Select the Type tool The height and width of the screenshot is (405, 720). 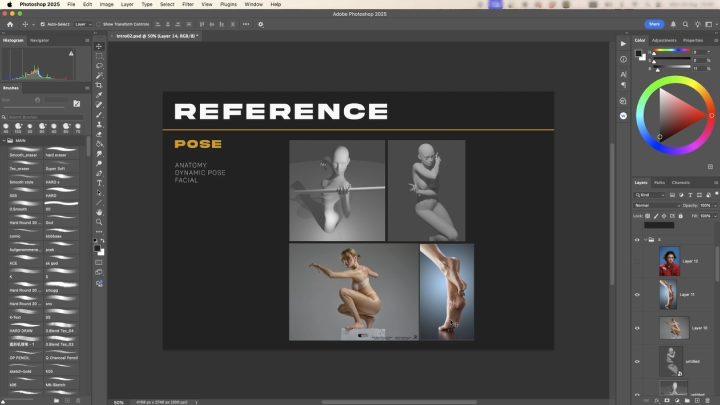99,183
